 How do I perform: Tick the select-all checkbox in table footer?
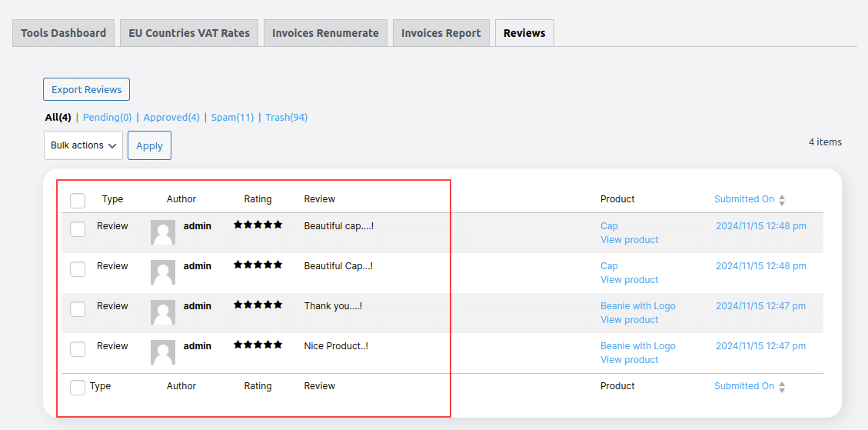click(x=78, y=388)
